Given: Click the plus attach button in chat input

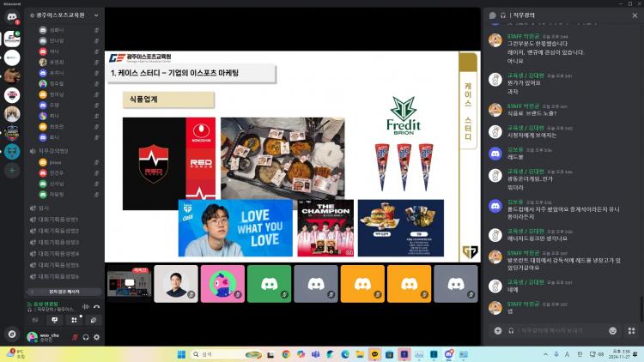Looking at the screenshot, I should (498, 331).
